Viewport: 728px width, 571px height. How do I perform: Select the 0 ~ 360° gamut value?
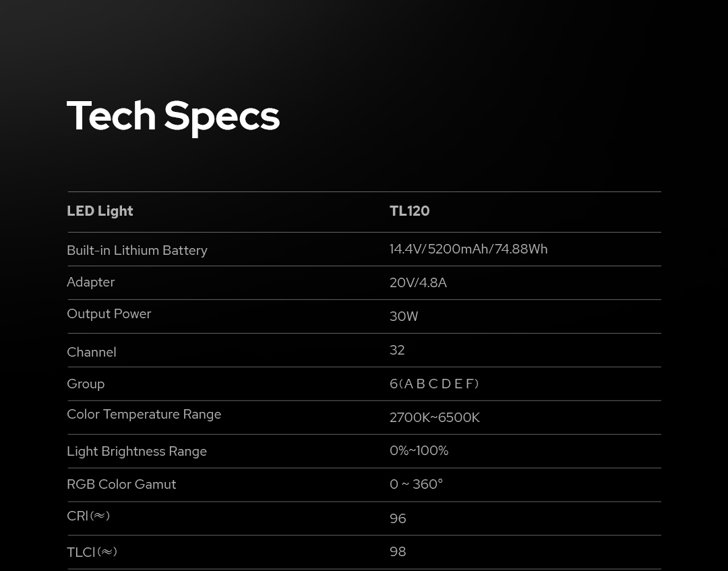(x=416, y=484)
